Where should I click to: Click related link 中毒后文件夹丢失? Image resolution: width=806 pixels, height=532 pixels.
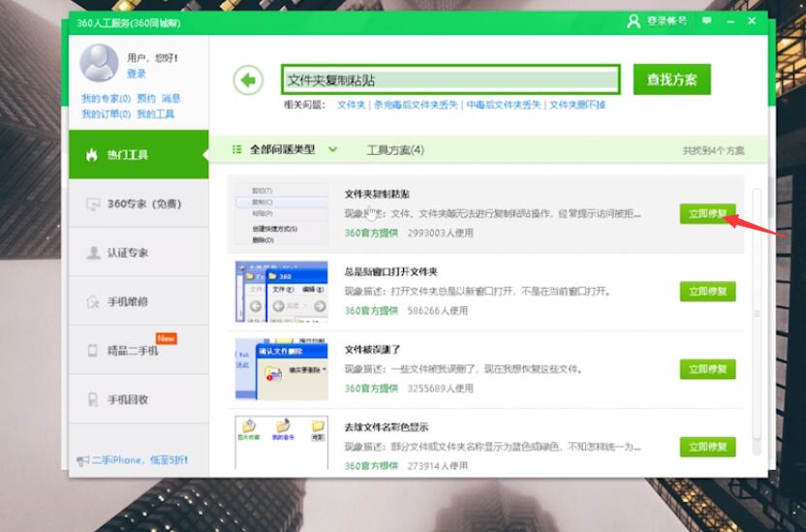[x=504, y=105]
